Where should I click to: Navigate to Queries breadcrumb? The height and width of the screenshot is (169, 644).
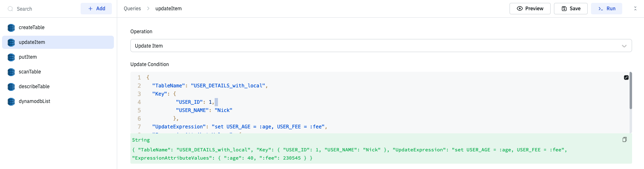click(x=132, y=9)
